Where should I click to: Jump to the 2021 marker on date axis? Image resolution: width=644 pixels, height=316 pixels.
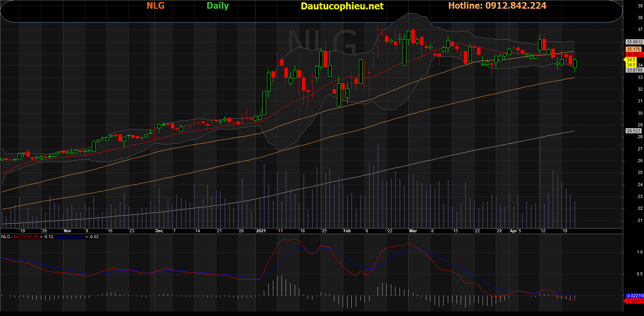(x=261, y=231)
